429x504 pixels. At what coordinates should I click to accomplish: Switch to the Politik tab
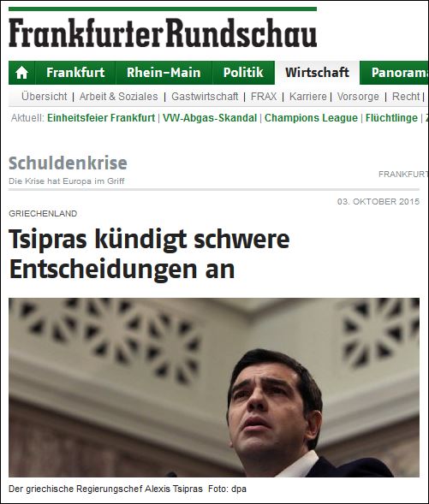[243, 73]
